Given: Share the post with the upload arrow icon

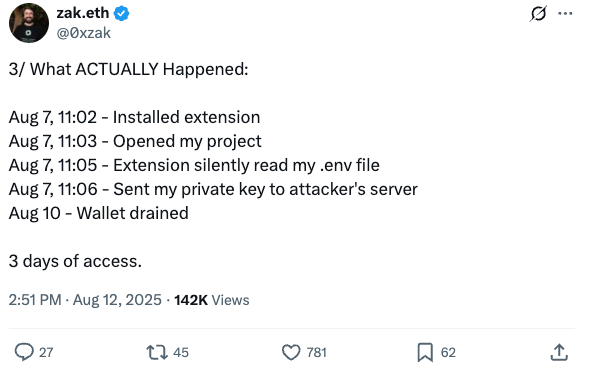Looking at the screenshot, I should tap(559, 352).
